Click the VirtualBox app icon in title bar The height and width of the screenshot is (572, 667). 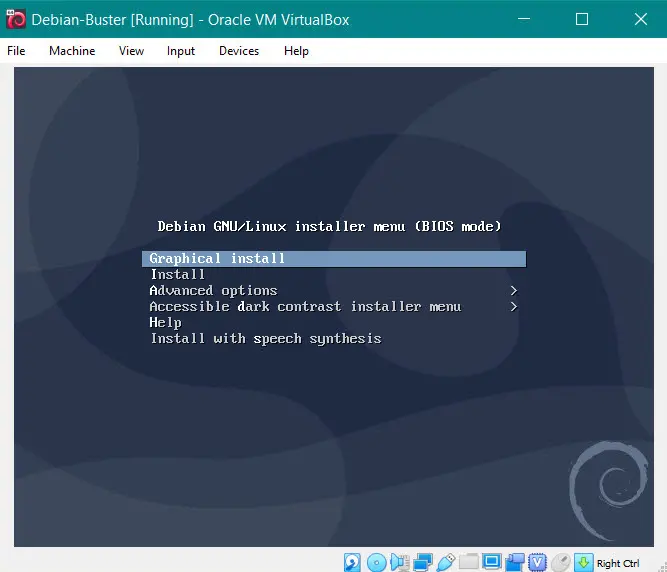[x=16, y=19]
